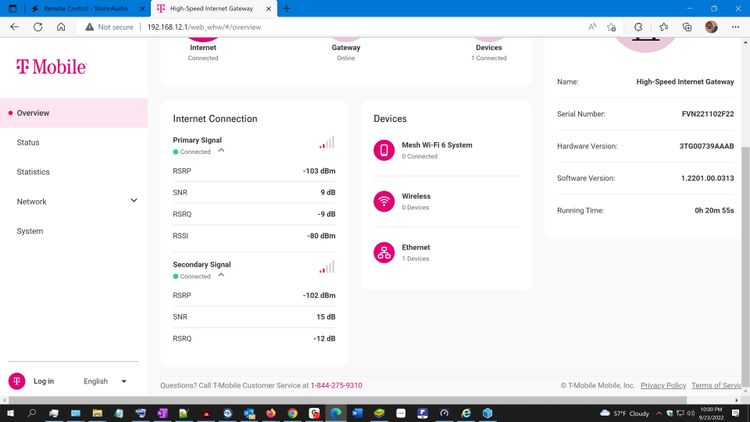Click the page vertical scrollbar

745,268
